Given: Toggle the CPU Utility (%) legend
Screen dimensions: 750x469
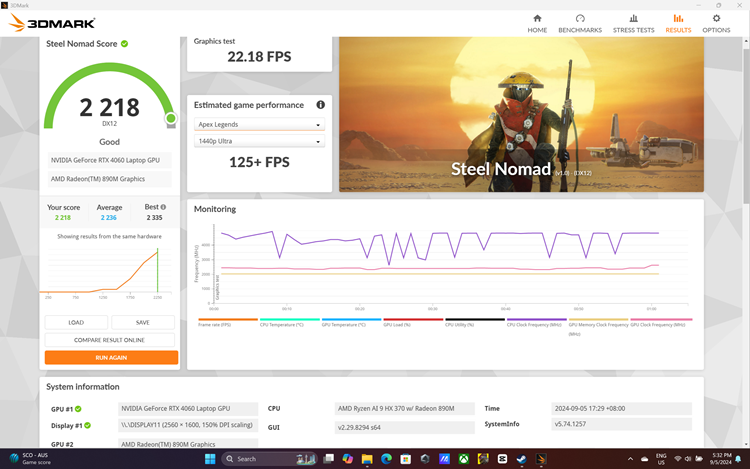Looking at the screenshot, I should point(474,322).
